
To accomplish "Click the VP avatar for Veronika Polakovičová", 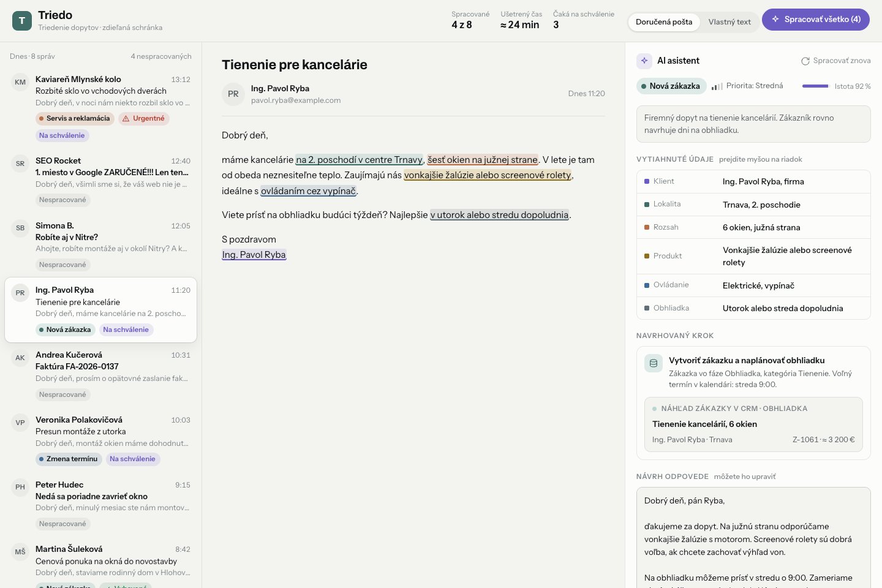I will point(20,423).
